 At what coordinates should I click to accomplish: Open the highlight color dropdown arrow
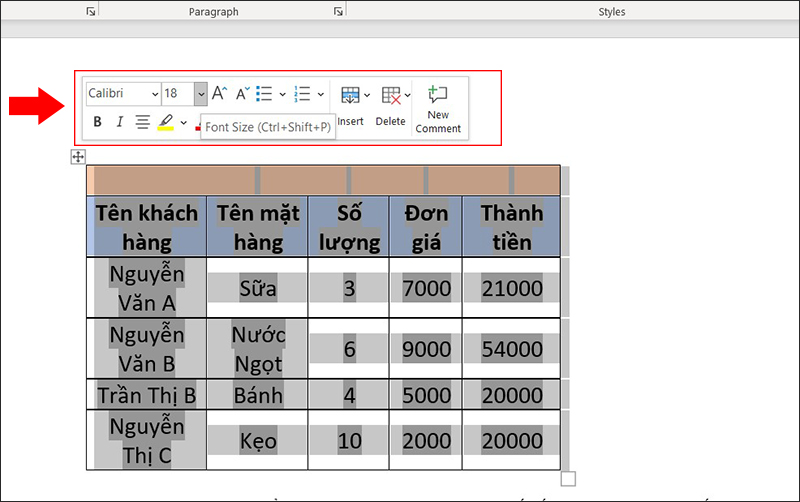click(x=183, y=122)
